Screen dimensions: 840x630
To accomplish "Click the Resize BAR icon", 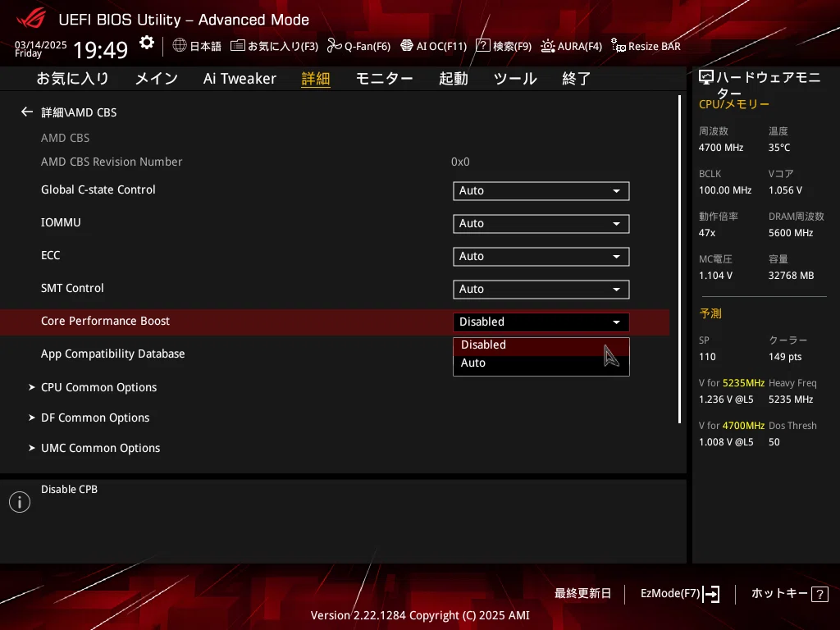I will tap(619, 46).
